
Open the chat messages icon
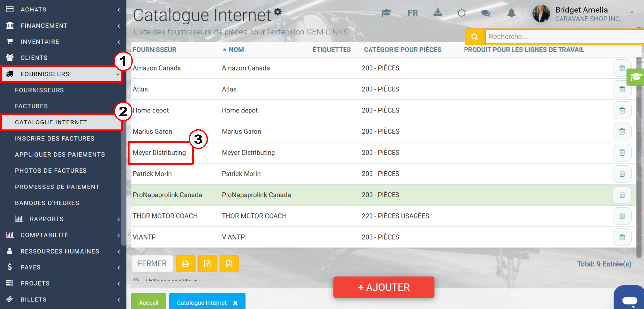click(486, 13)
